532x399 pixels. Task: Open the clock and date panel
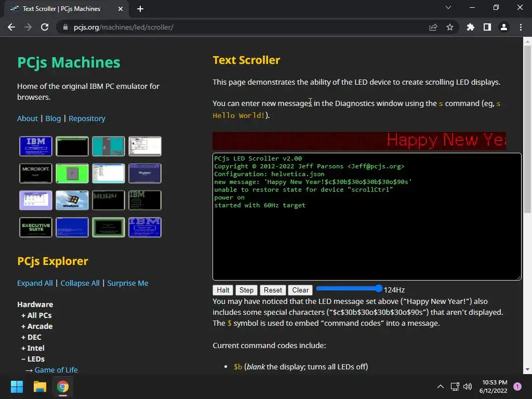494,387
